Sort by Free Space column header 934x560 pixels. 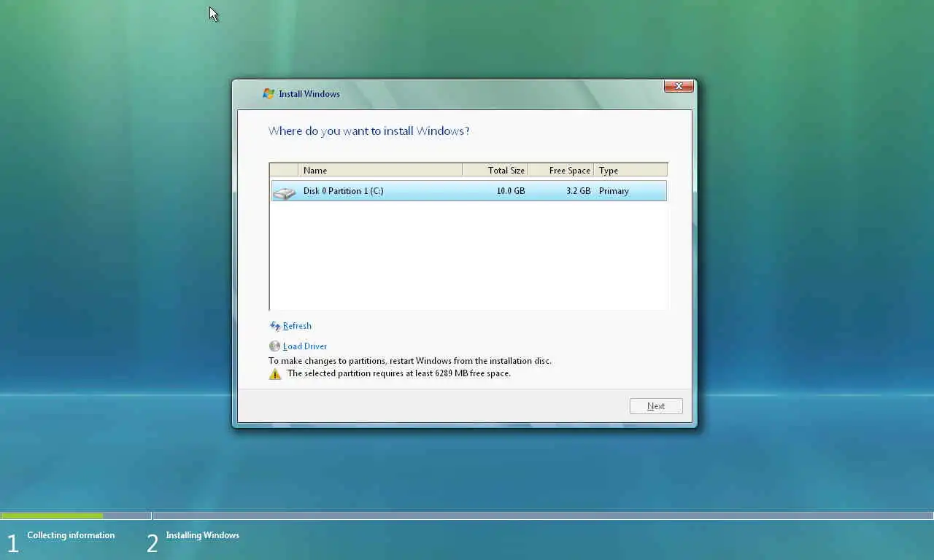pyautogui.click(x=561, y=170)
